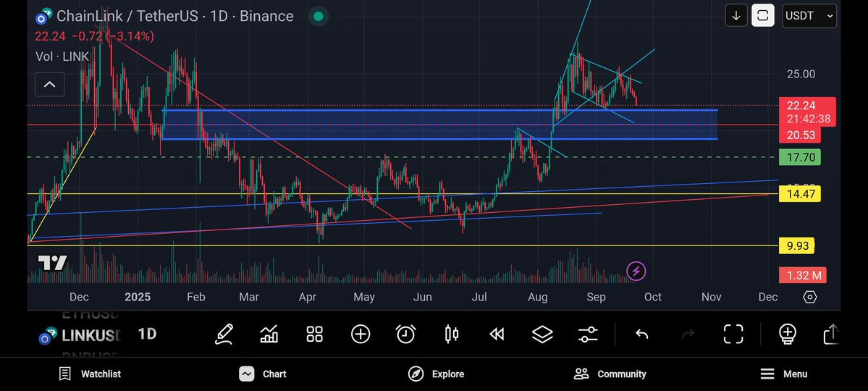
Task: Enter fullscreen mode
Action: pos(733,334)
